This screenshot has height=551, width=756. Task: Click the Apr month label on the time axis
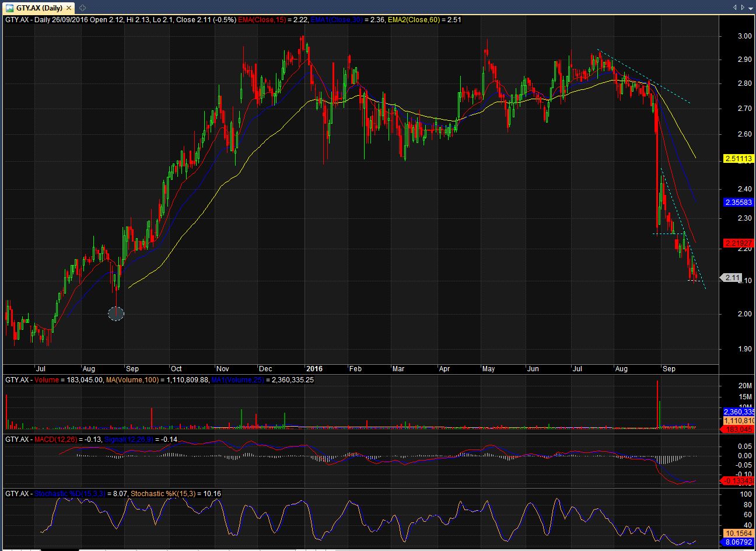pos(444,369)
